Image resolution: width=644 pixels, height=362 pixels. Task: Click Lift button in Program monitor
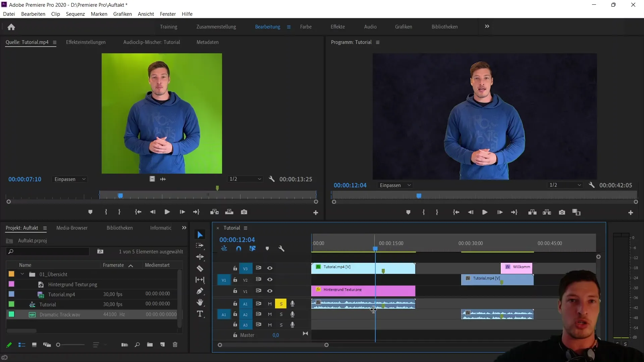pos(532,213)
